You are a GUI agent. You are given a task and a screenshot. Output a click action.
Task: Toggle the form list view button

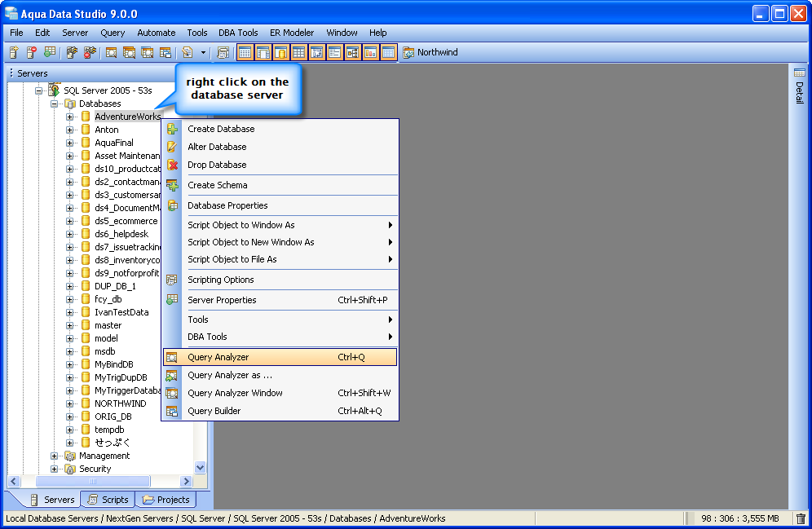(334, 52)
